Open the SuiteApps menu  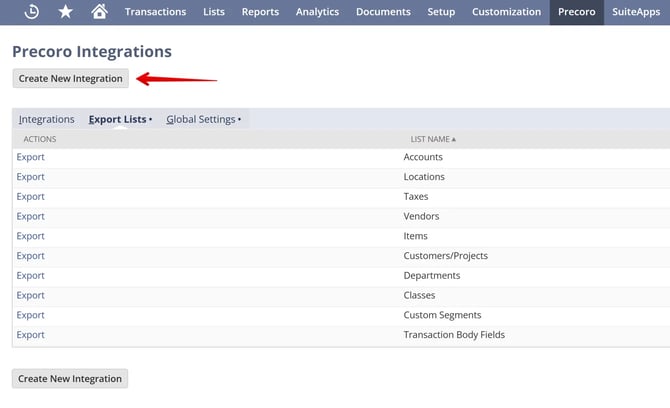636,12
